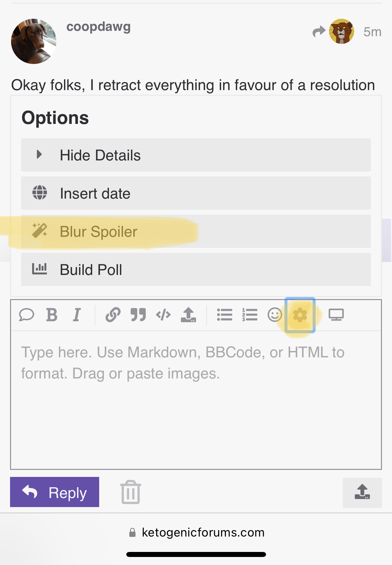Insert a hyperlink with link icon
Screen dimensions: 392x565
tap(113, 315)
